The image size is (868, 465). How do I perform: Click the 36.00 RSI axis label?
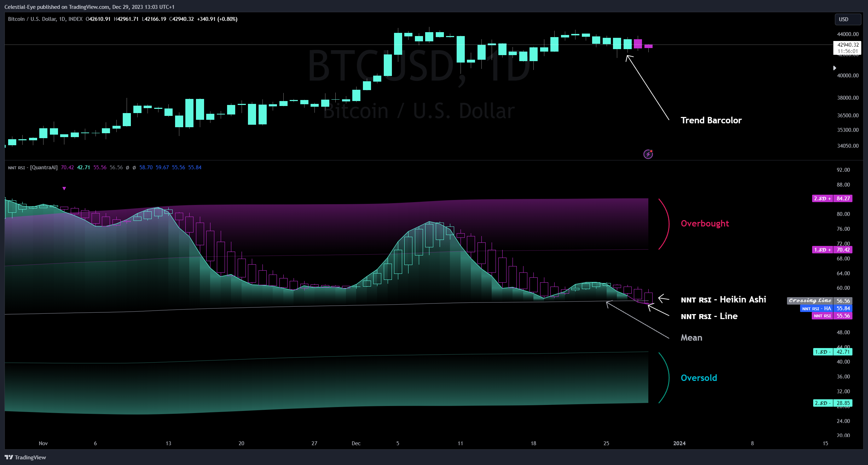pos(843,377)
